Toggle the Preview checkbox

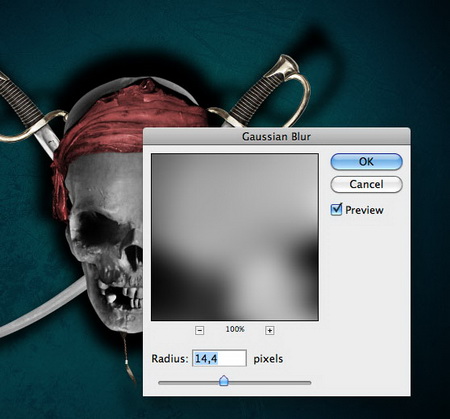pyautogui.click(x=336, y=210)
